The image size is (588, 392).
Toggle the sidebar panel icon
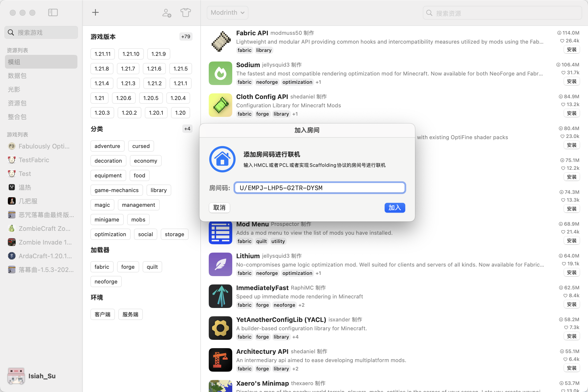pyautogui.click(x=53, y=12)
